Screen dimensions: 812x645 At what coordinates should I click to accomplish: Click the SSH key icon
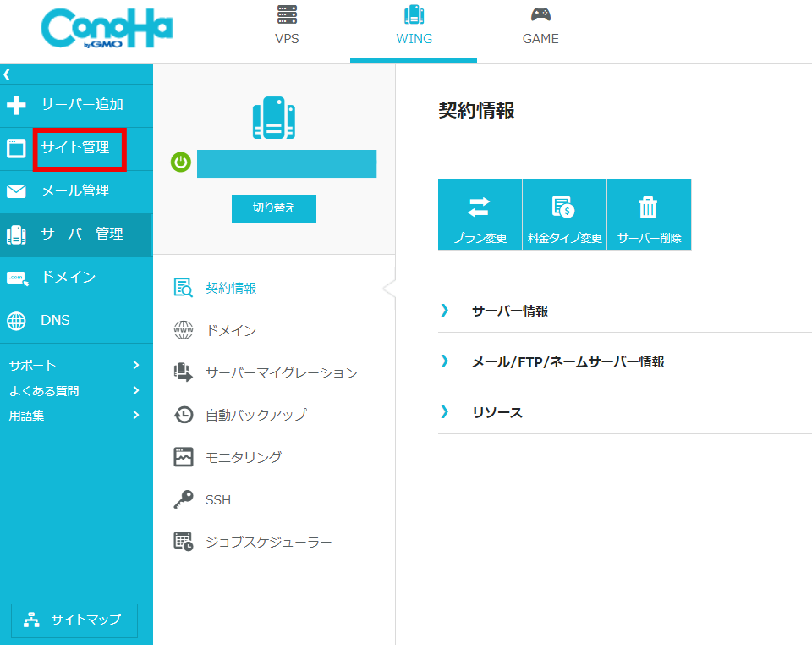[183, 500]
